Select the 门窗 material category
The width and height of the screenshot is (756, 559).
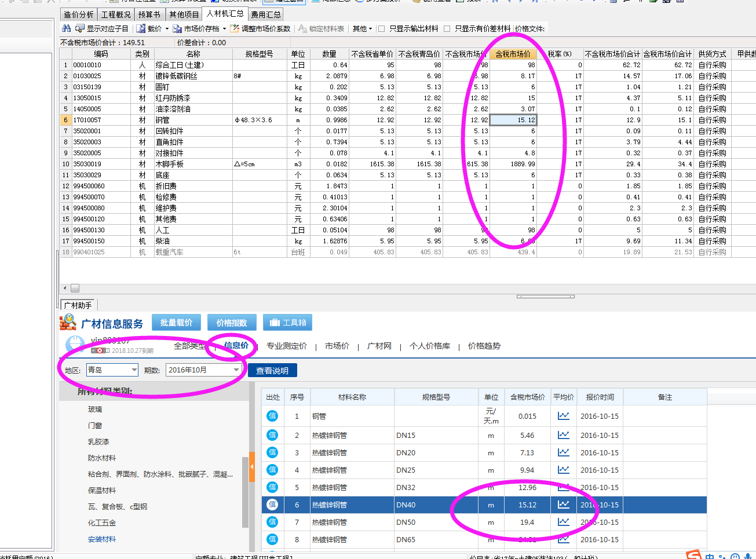coord(95,425)
